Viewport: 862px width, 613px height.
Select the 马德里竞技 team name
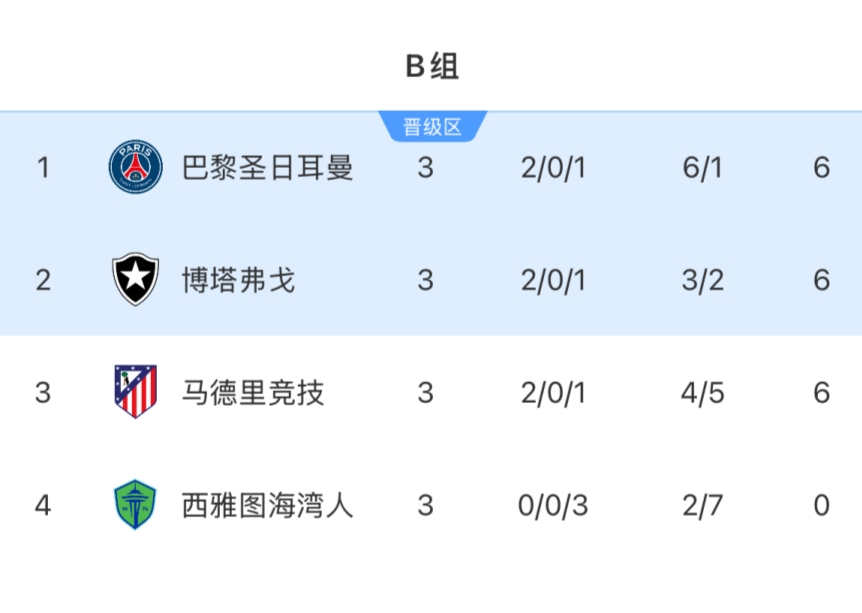tap(253, 392)
